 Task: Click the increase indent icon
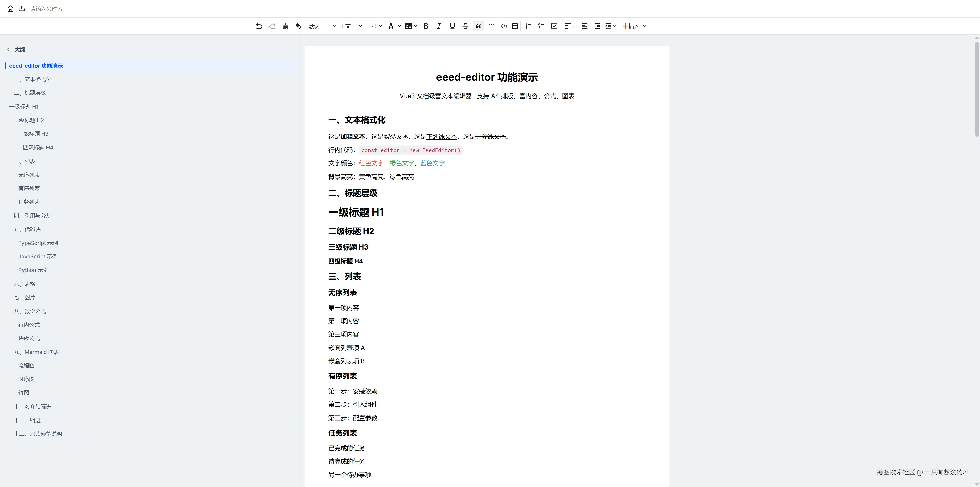click(x=584, y=26)
